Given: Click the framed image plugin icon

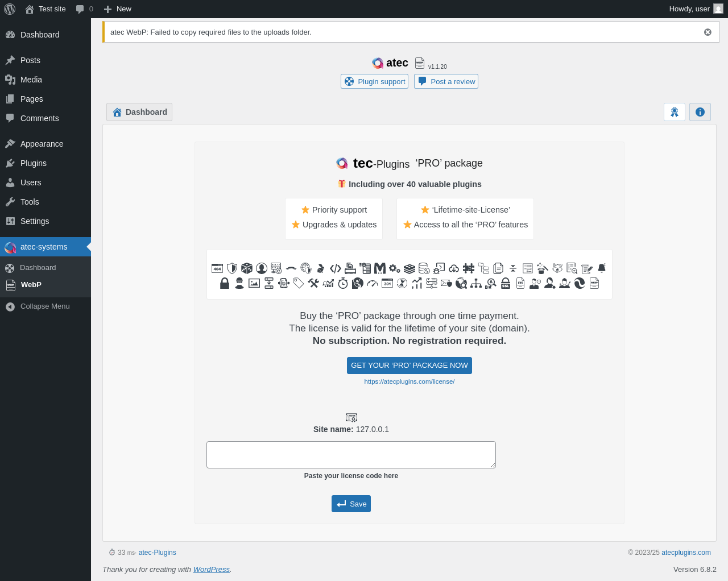Looking at the screenshot, I should pyautogui.click(x=254, y=283).
